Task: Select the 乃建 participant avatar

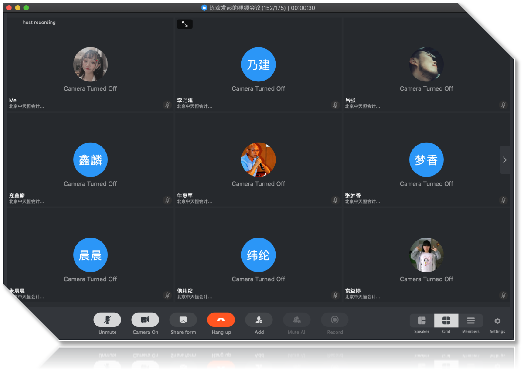Action: (258, 64)
